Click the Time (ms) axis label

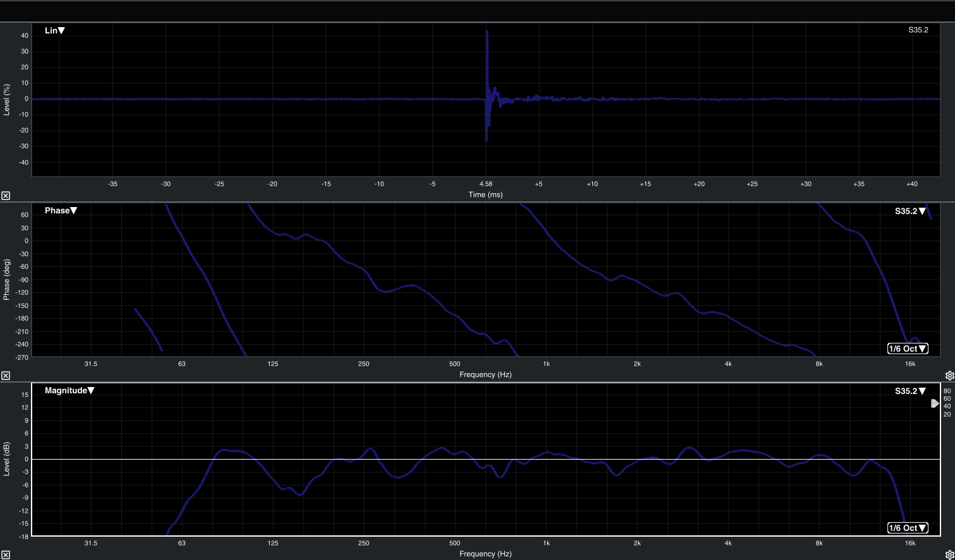(x=485, y=194)
